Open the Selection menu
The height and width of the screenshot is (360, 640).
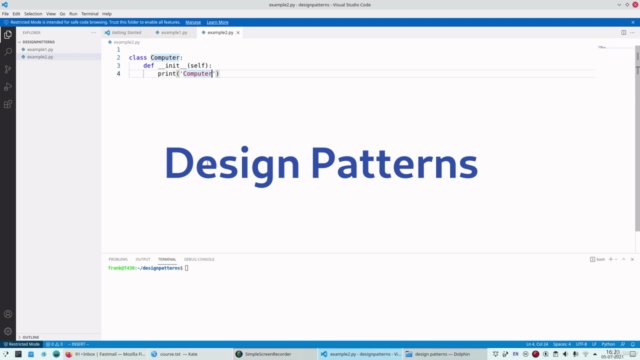pyautogui.click(x=33, y=13)
